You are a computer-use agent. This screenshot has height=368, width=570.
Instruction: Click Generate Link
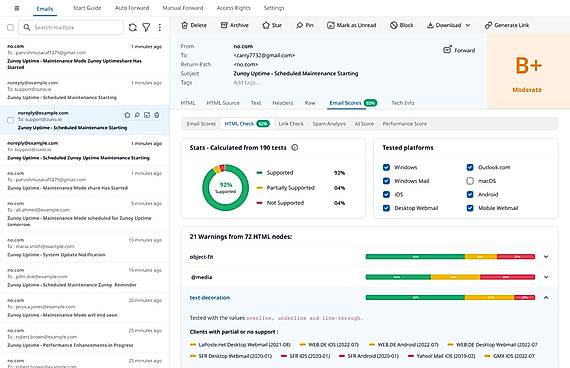pyautogui.click(x=507, y=25)
